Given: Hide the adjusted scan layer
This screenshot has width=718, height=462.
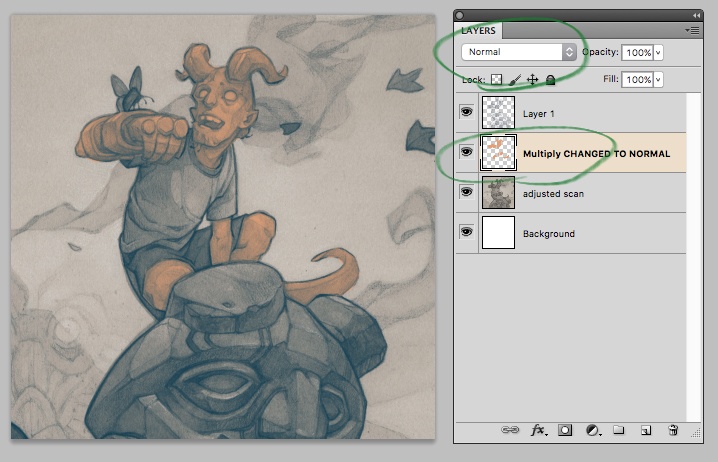Looking at the screenshot, I should point(467,192).
